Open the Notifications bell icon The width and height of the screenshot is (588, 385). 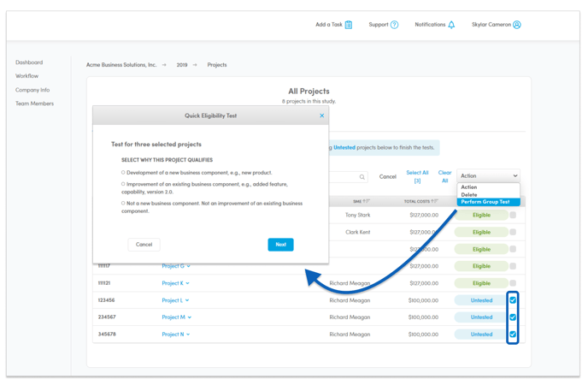(x=451, y=25)
